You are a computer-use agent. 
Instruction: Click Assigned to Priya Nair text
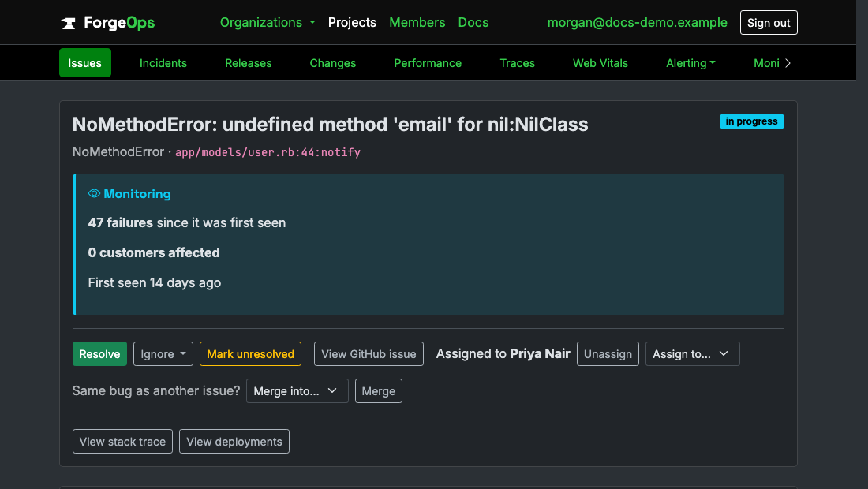coord(503,354)
